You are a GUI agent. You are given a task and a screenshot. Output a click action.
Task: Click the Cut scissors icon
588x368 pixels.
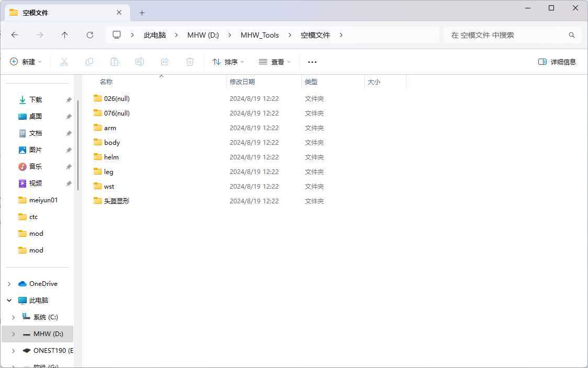(x=64, y=62)
